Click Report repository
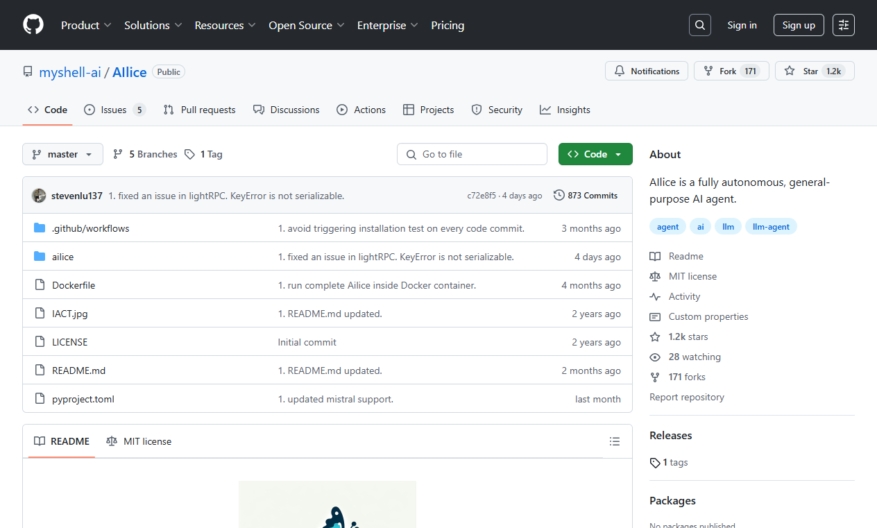 687,397
